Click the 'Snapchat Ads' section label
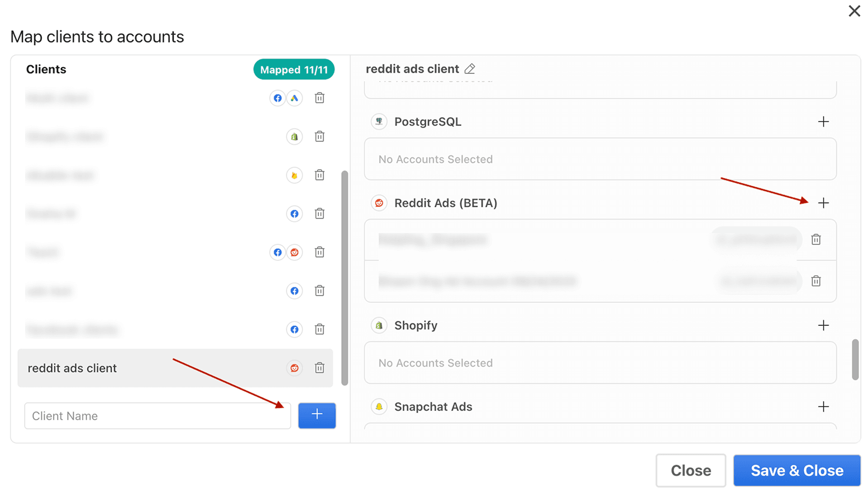The width and height of the screenshot is (868, 503). click(x=433, y=407)
